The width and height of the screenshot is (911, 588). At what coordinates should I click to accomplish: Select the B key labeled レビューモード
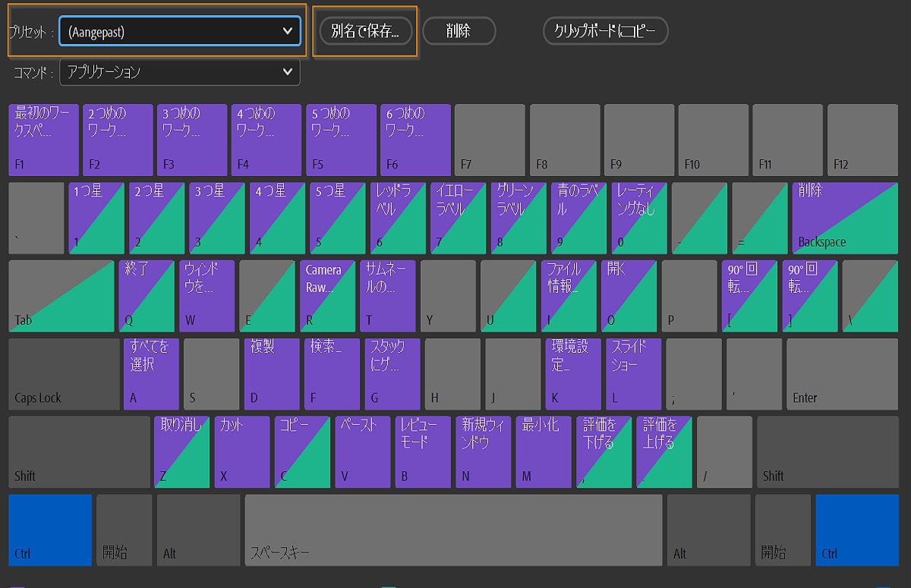click(x=424, y=452)
